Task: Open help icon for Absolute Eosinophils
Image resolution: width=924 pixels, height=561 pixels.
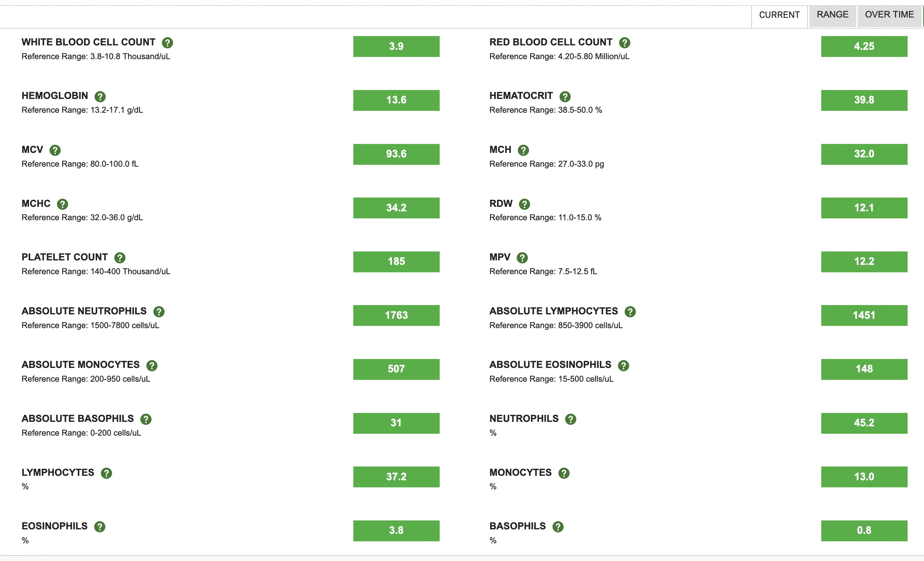Action: pos(623,365)
